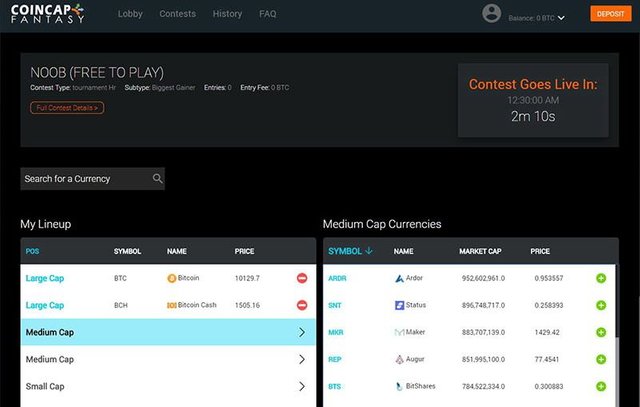Open the Contests menu

tap(178, 14)
